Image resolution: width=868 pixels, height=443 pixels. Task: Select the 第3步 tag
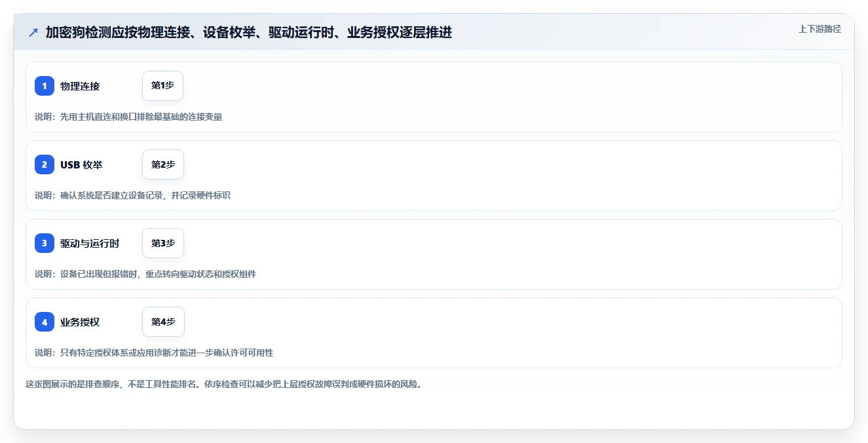163,243
